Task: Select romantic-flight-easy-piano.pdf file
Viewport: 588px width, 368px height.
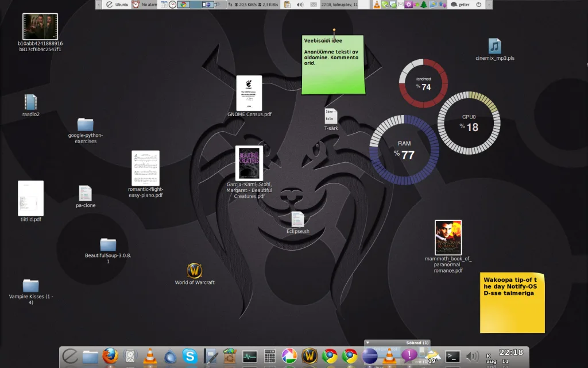Action: coord(145,168)
